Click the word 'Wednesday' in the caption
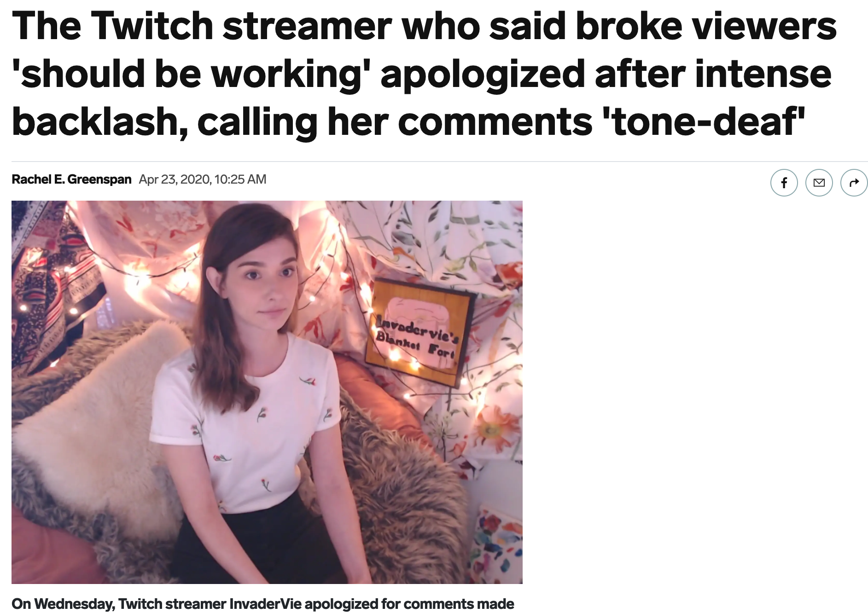Image resolution: width=868 pixels, height=613 pixels. tap(75, 604)
